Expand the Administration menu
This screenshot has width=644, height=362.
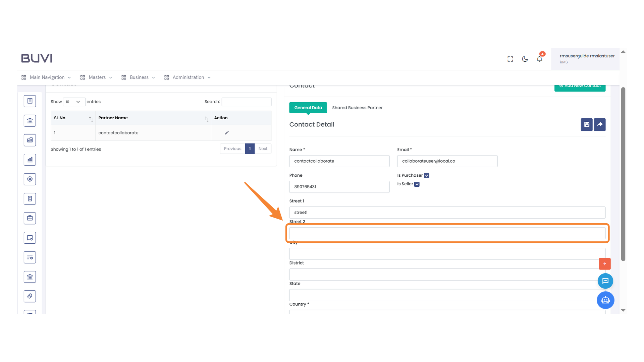click(x=187, y=77)
